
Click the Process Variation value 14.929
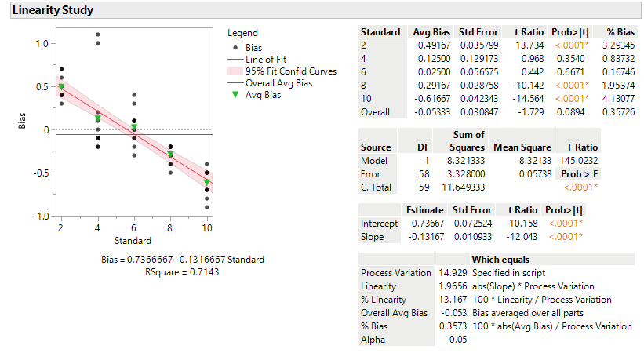point(453,273)
